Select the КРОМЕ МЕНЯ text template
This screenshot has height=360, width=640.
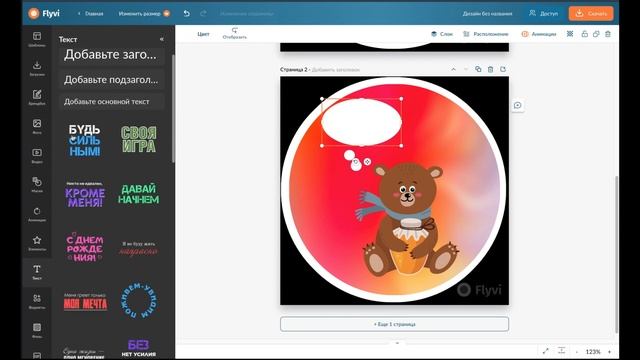point(84,195)
